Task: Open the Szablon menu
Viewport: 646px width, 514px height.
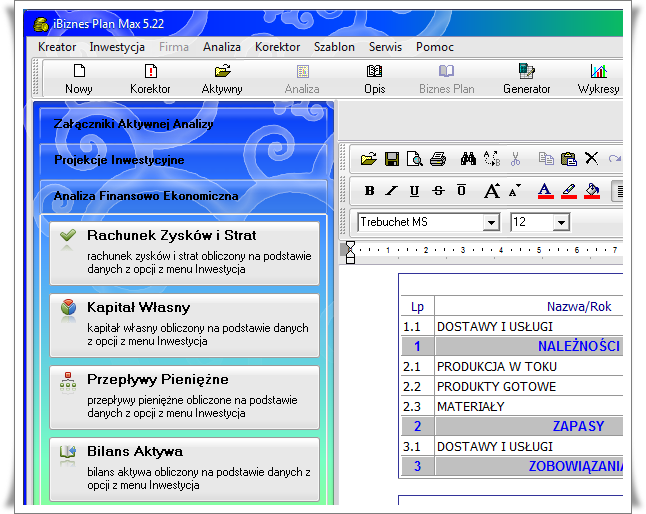Action: coord(334,47)
